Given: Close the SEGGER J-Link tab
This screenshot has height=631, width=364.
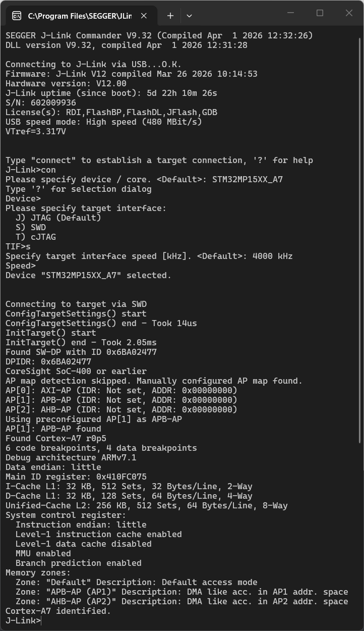Looking at the screenshot, I should pos(144,16).
